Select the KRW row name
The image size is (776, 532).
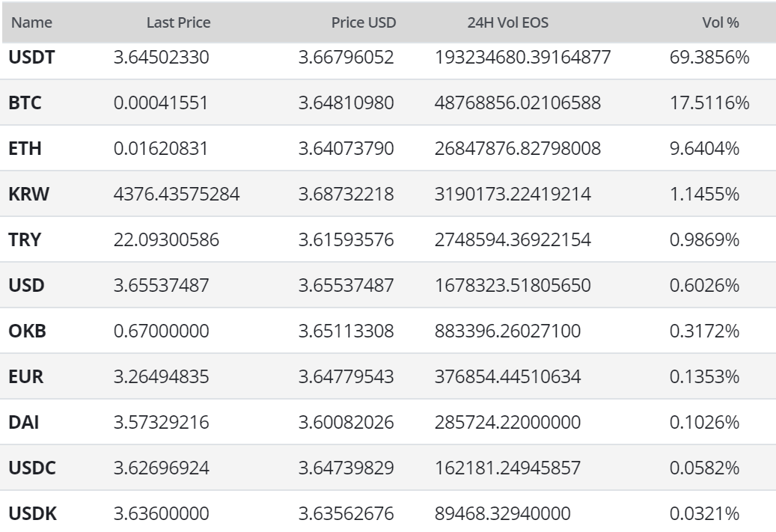tap(28, 194)
